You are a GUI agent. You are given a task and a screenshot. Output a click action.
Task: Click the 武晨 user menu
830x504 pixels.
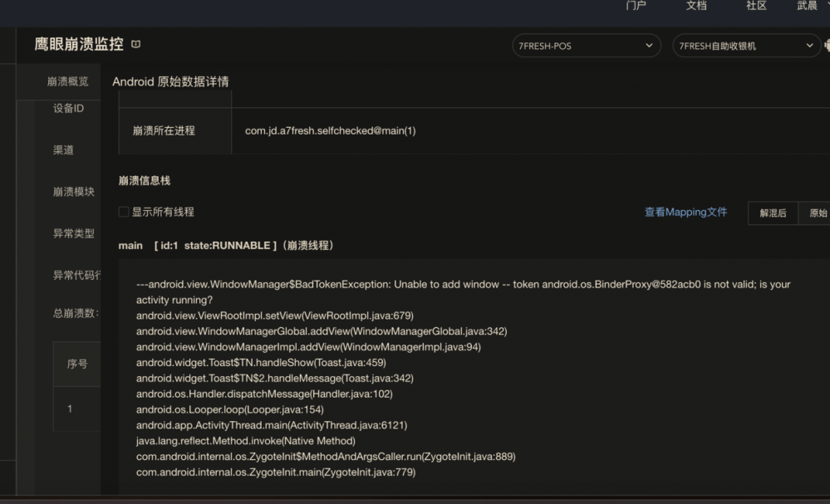(x=808, y=5)
